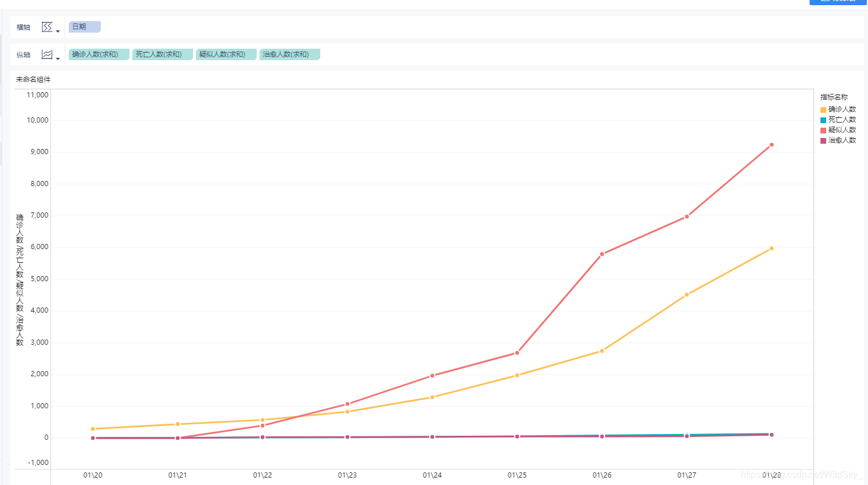
Task: Click the 治愈人数 legend color swatch
Action: (823, 141)
